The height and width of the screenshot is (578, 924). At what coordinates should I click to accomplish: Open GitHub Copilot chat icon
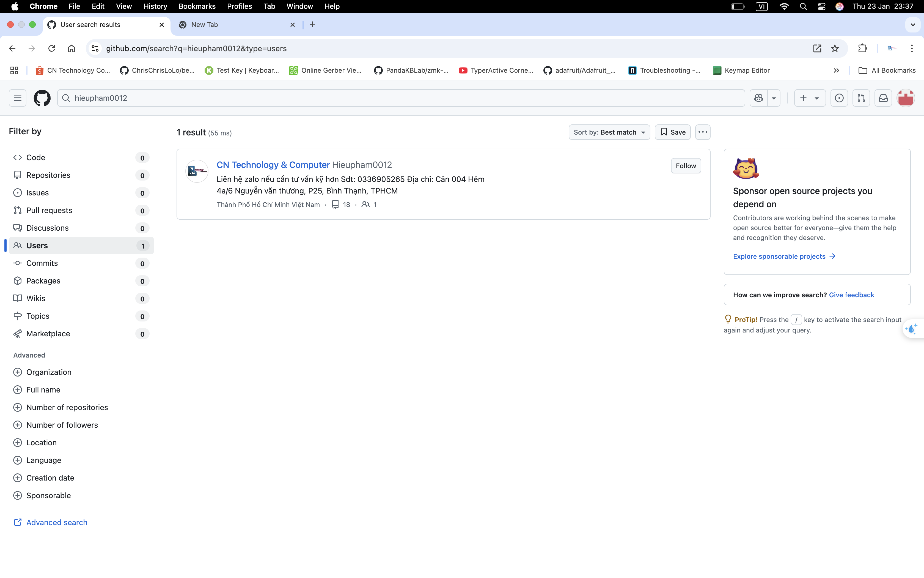(x=759, y=98)
